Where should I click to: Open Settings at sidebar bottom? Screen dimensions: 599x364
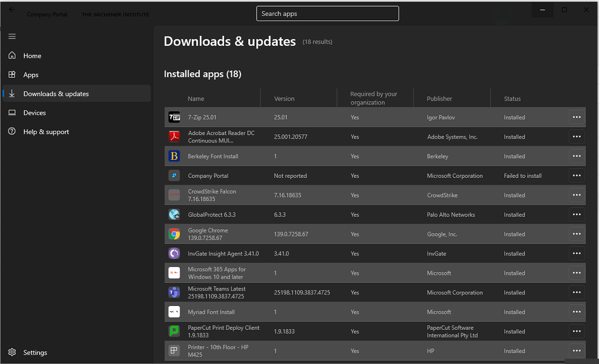[x=35, y=352]
